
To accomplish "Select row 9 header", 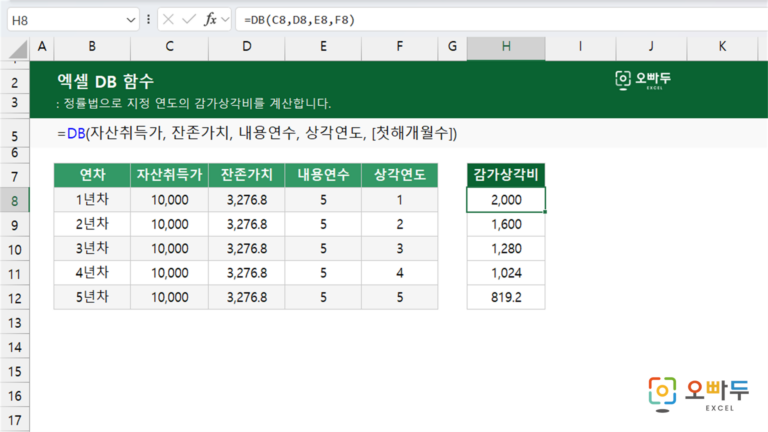I will click(15, 225).
